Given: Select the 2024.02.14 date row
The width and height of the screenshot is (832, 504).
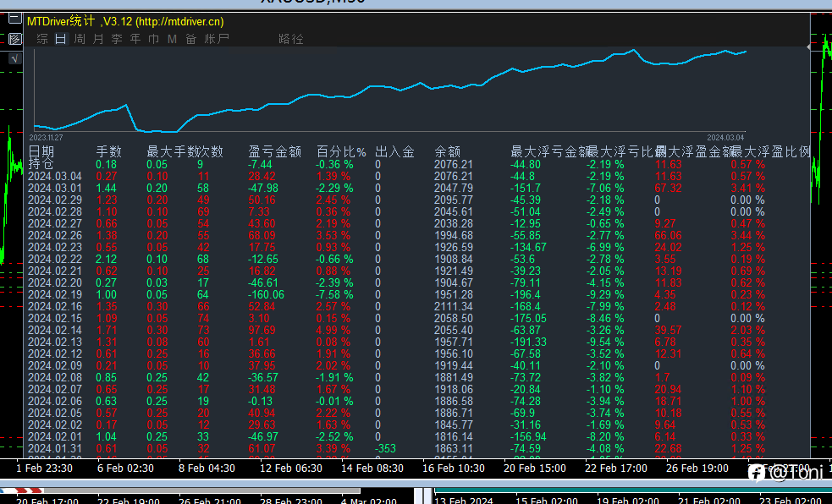Looking at the screenshot, I should tap(55, 330).
